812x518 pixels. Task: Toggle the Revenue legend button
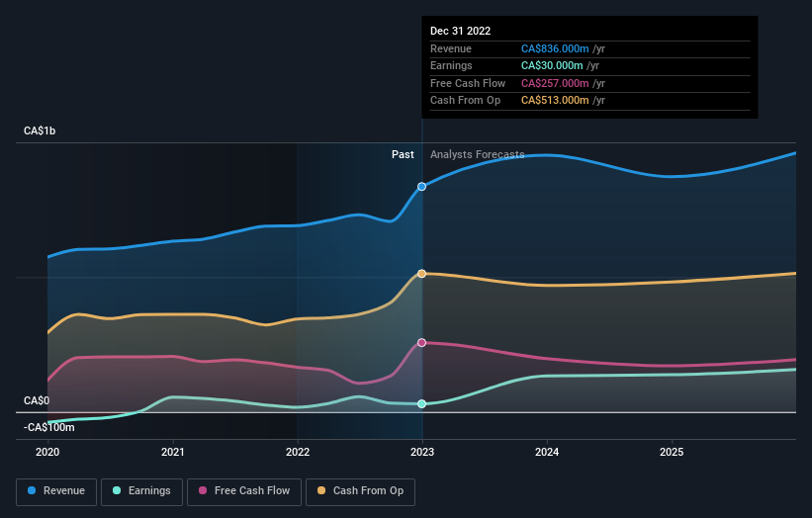[x=56, y=491]
